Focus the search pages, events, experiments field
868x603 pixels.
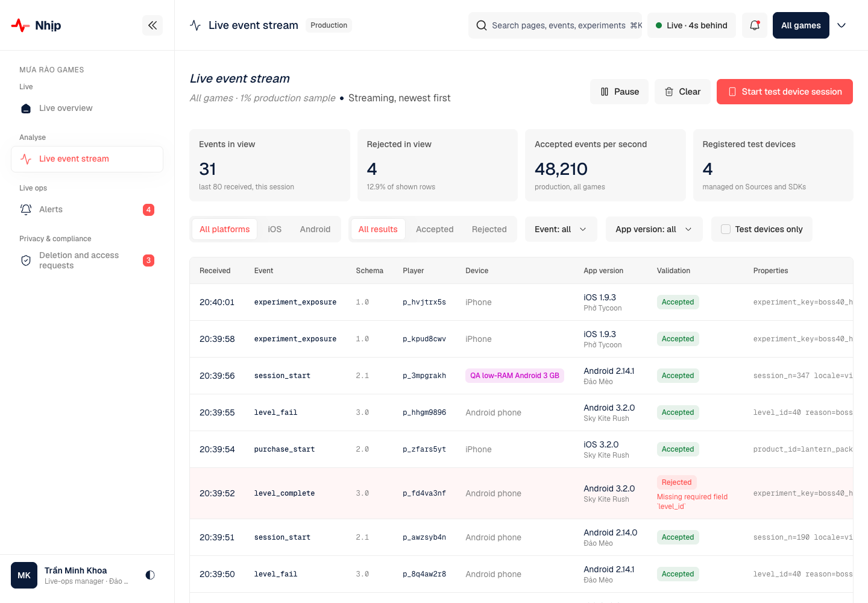[x=555, y=25]
